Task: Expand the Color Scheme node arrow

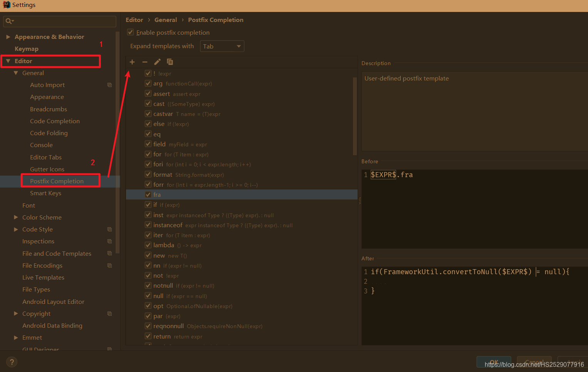Action: 16,217
